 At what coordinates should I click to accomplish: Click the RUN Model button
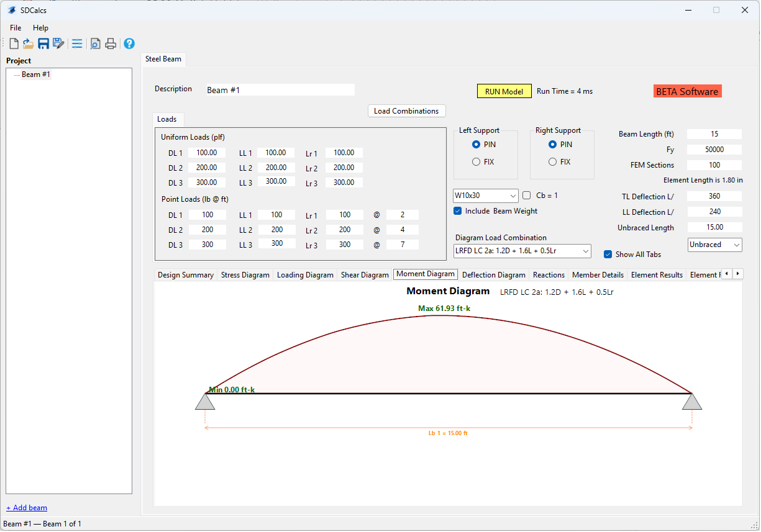coord(504,91)
